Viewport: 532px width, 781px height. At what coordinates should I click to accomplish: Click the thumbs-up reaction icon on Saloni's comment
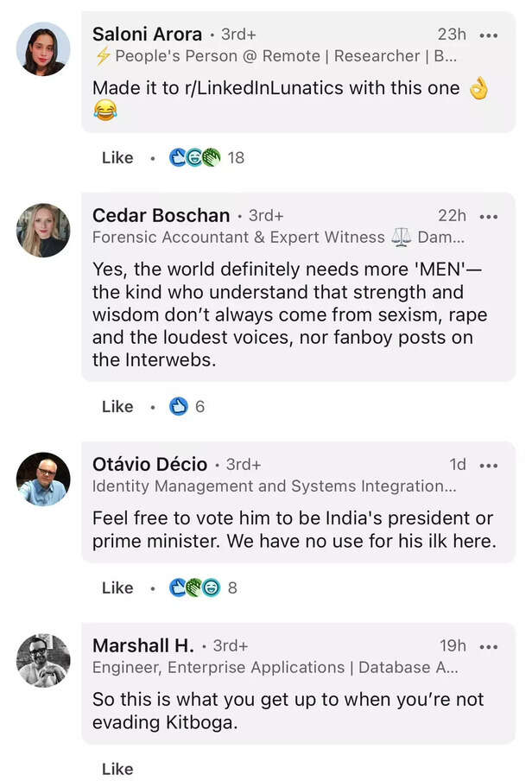coord(178,157)
